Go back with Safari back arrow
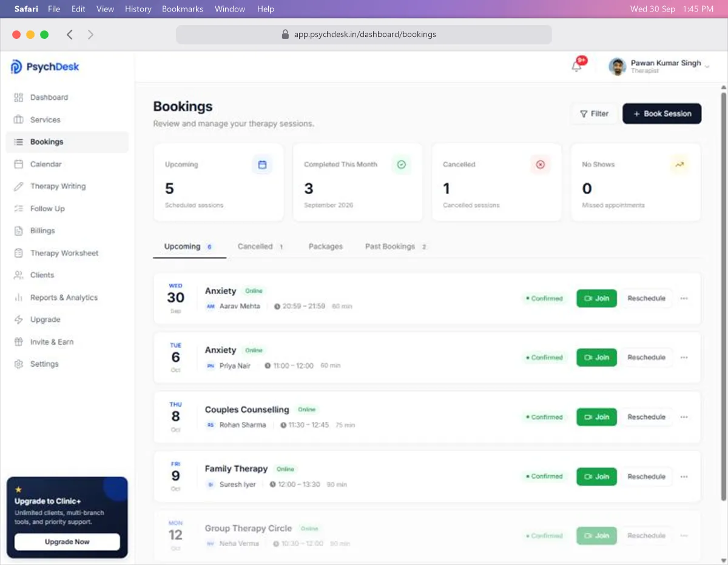Screen dimensions: 728x565 pos(70,35)
